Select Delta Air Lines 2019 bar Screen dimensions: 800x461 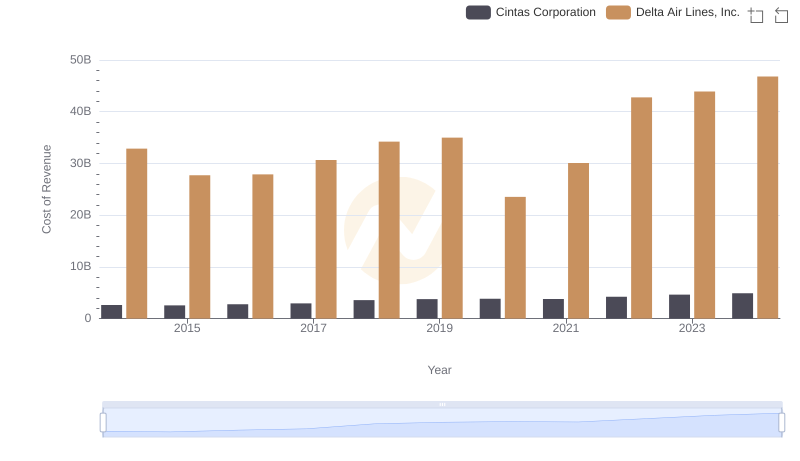coord(452,228)
